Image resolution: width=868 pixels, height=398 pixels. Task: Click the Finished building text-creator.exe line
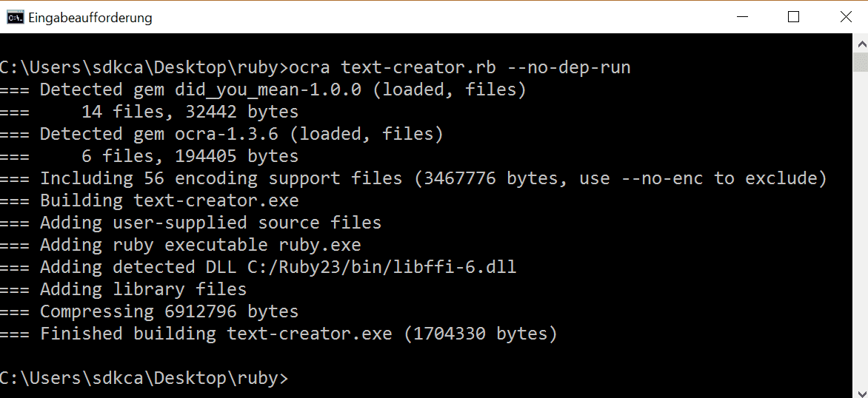tap(278, 334)
